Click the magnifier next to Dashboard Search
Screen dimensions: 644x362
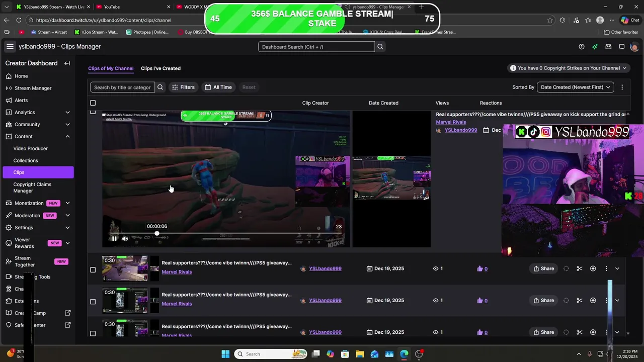click(x=380, y=47)
